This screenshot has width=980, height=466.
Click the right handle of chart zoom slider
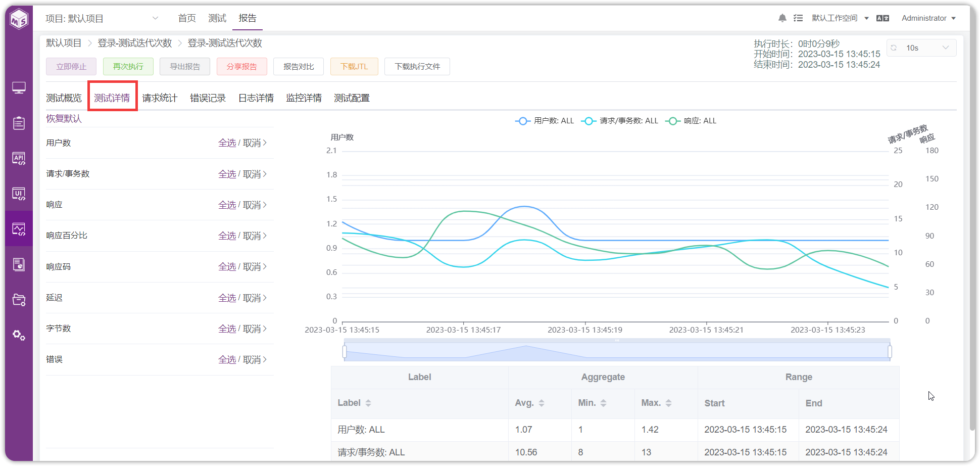[890, 351]
